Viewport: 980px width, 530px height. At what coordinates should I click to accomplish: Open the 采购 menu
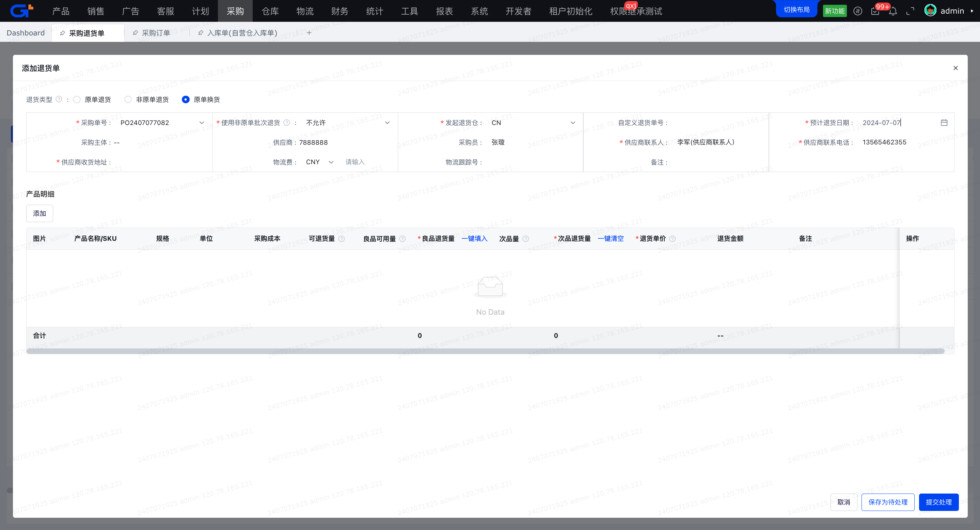coord(236,11)
